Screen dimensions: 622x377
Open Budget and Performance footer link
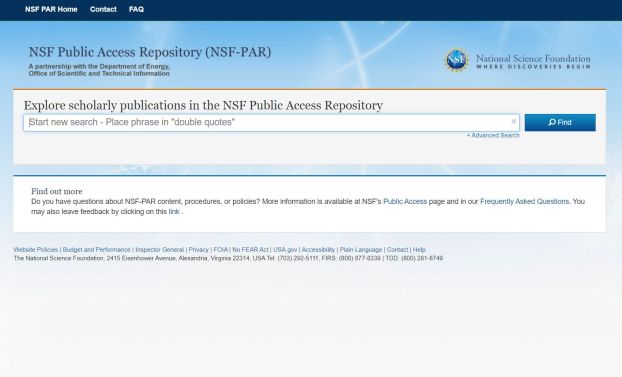pos(96,250)
